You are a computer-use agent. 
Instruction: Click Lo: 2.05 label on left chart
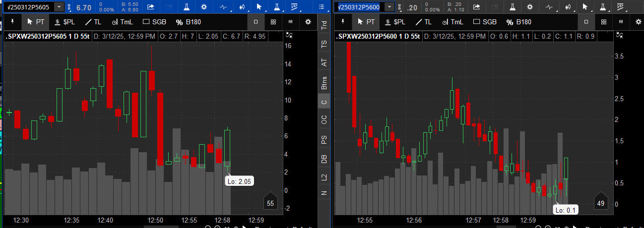click(240, 182)
